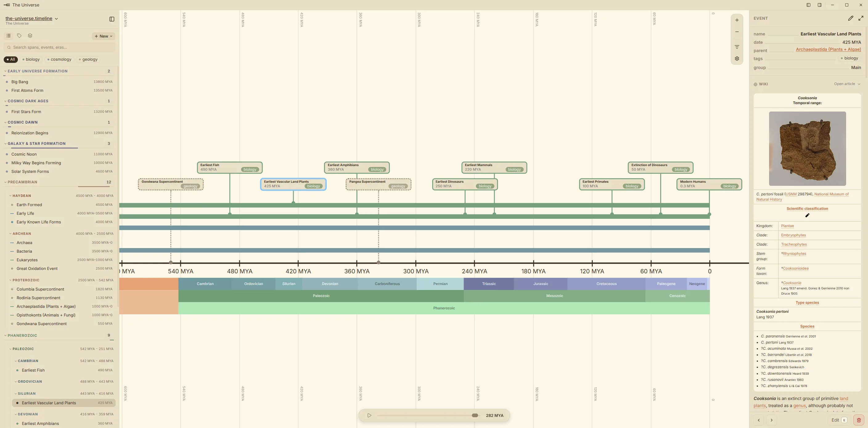Open timeline settings gear icon
The image size is (868, 428).
pyautogui.click(x=737, y=59)
